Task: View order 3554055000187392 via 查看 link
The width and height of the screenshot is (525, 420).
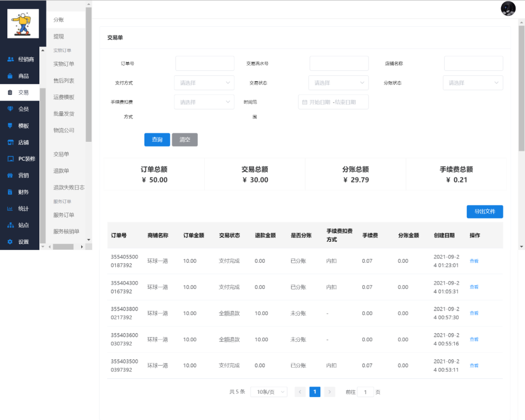Action: 474,261
